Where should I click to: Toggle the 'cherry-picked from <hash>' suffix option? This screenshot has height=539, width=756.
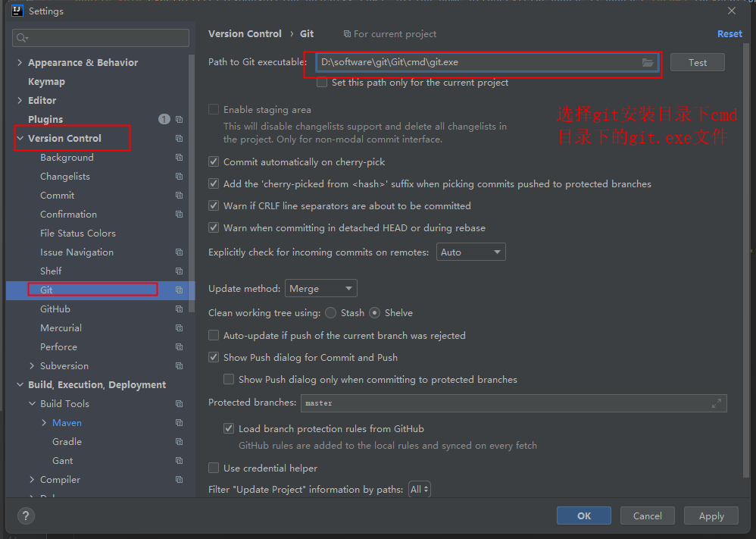[214, 184]
